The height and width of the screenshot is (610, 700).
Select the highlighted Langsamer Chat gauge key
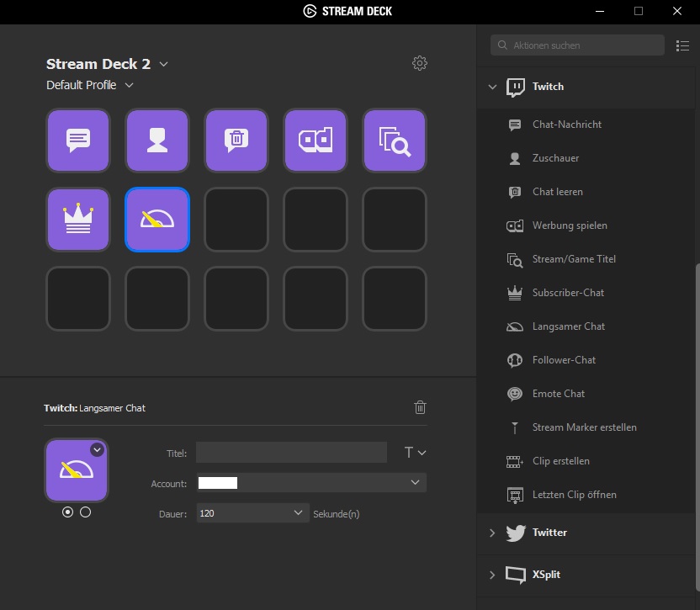pos(157,220)
